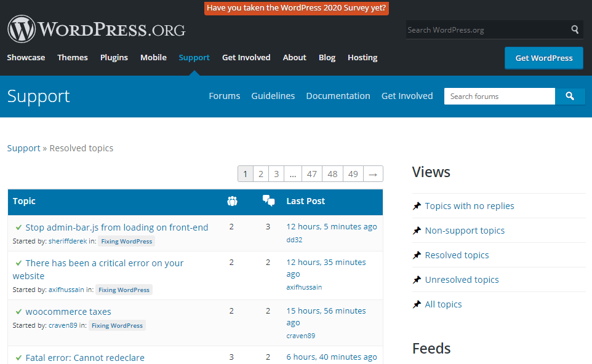
Task: Go to page 49 in pagination
Action: (x=353, y=174)
